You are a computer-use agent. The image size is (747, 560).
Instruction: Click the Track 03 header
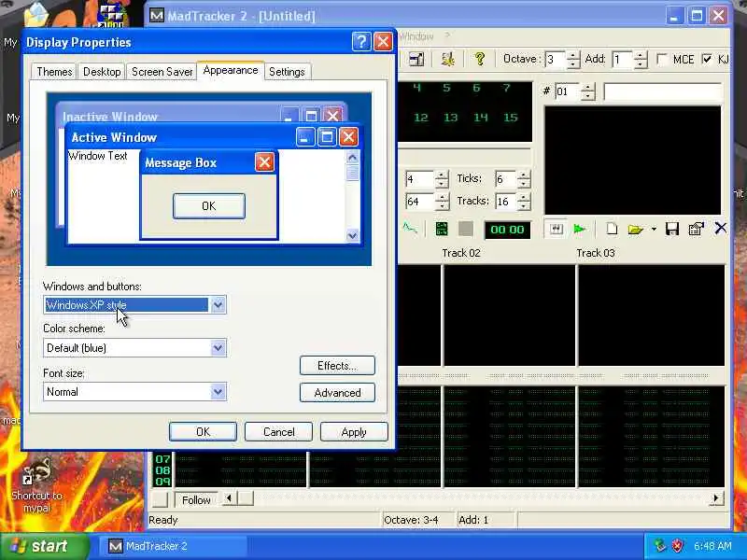pos(596,253)
